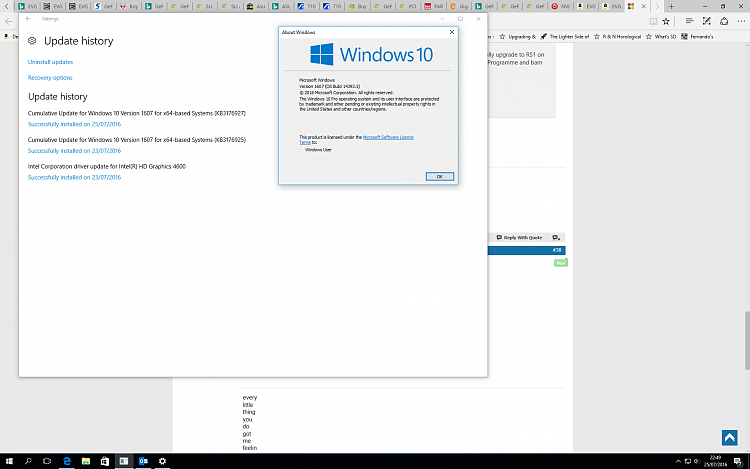Open File Explorer from the taskbar
The height and width of the screenshot is (469, 750).
tap(86, 461)
